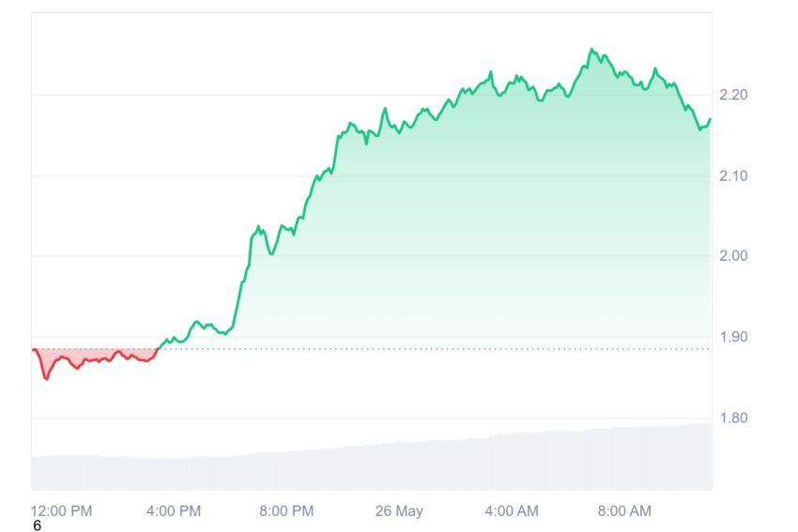Click the final endpoint of the green price line
Image resolution: width=798 pixels, height=532 pixels.
710,119
